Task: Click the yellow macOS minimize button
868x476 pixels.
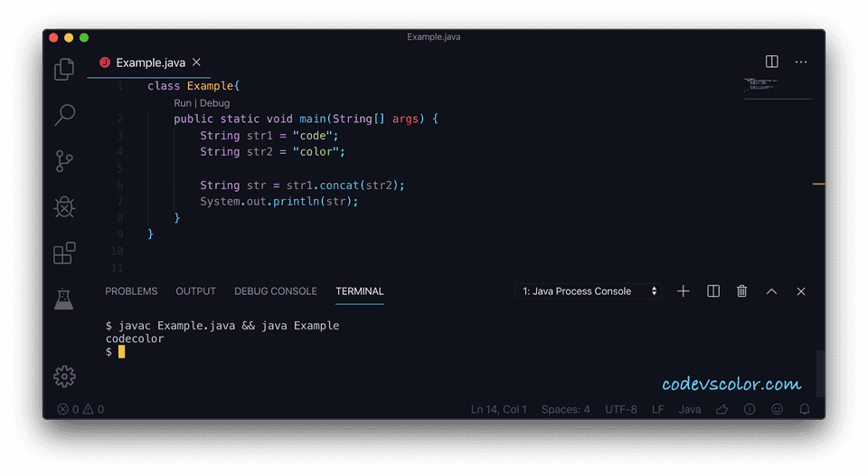Action: tap(69, 37)
